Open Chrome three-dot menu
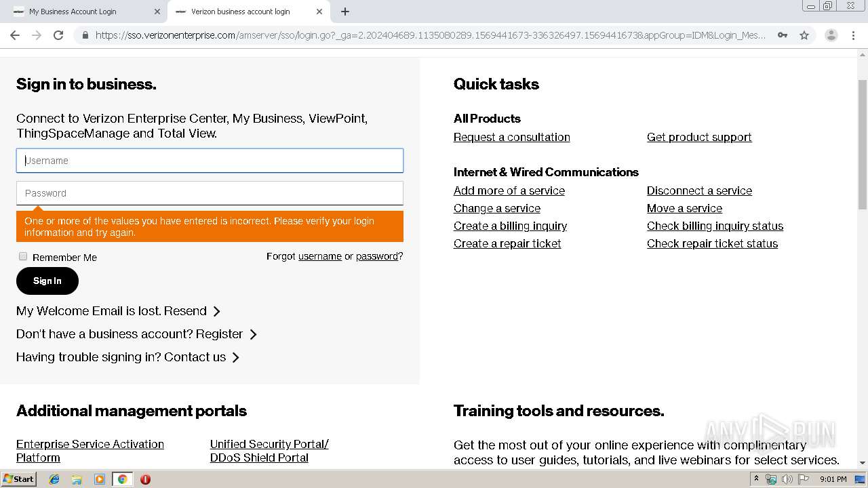The image size is (868, 488). (x=853, y=35)
